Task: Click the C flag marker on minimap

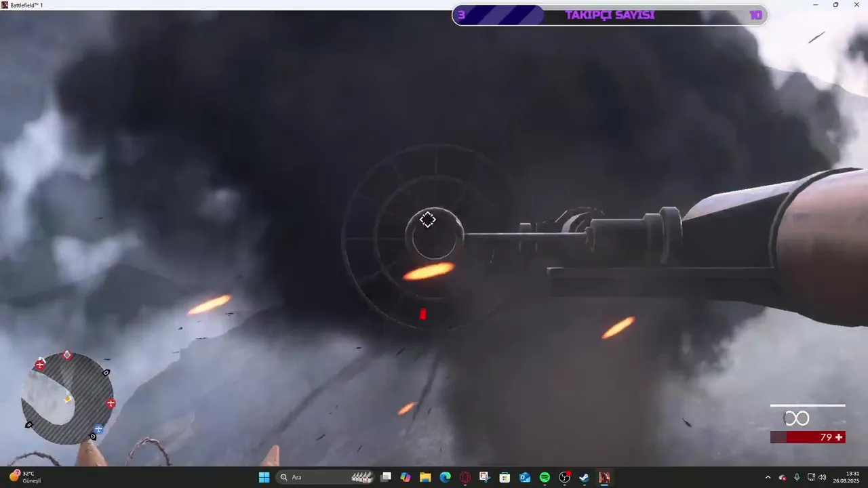Action: [x=93, y=436]
